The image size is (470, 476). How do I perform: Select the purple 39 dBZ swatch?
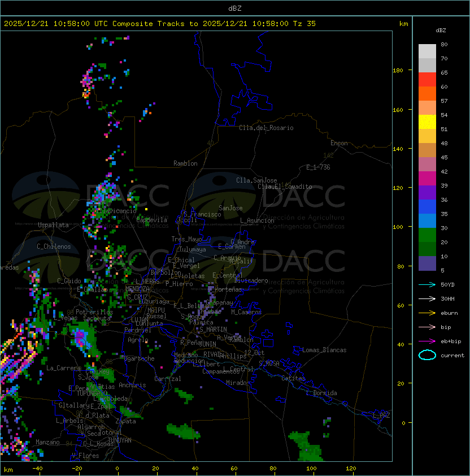point(427,192)
